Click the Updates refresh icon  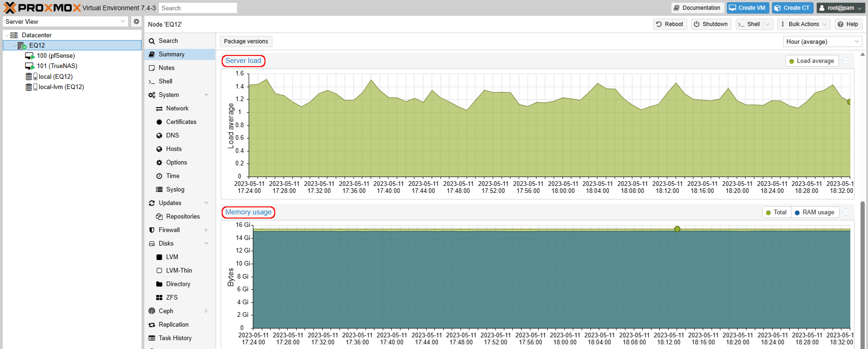[152, 203]
